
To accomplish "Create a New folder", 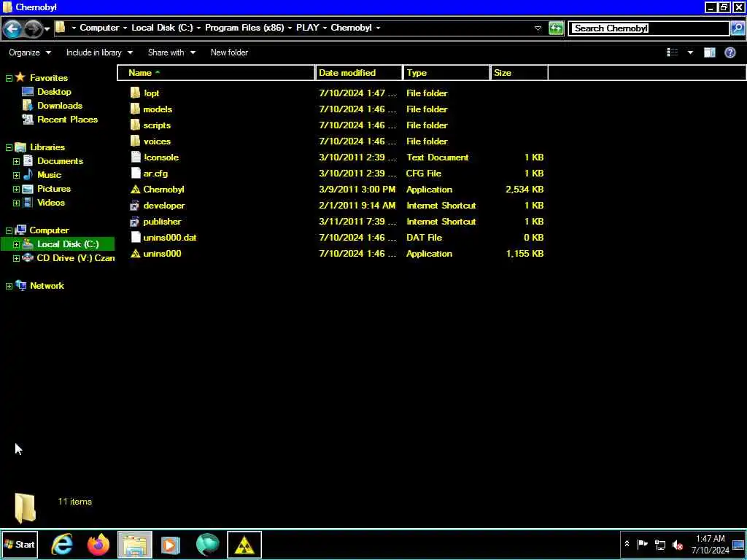I will [229, 52].
